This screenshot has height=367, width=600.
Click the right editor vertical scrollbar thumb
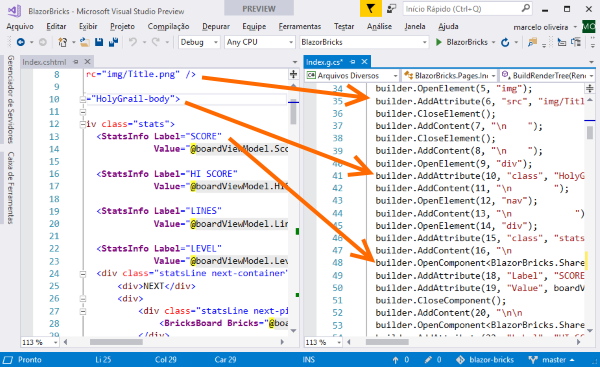pyautogui.click(x=590, y=132)
